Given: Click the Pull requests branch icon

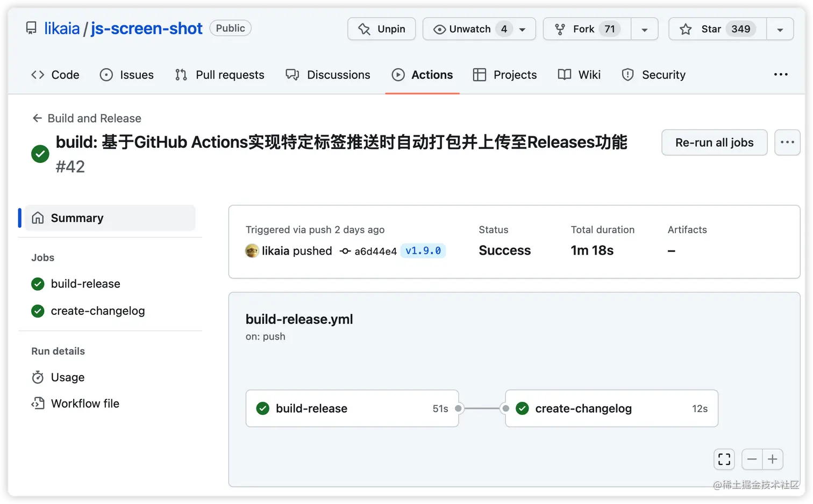Looking at the screenshot, I should 181,75.
